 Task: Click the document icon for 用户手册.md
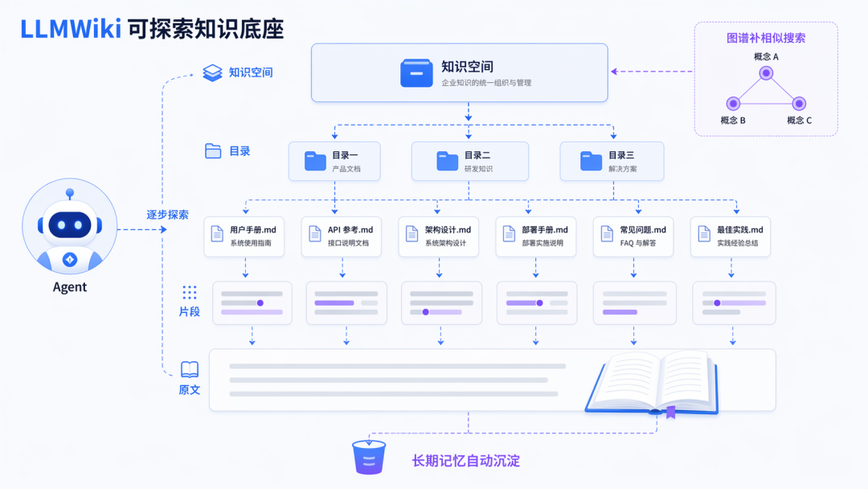218,234
